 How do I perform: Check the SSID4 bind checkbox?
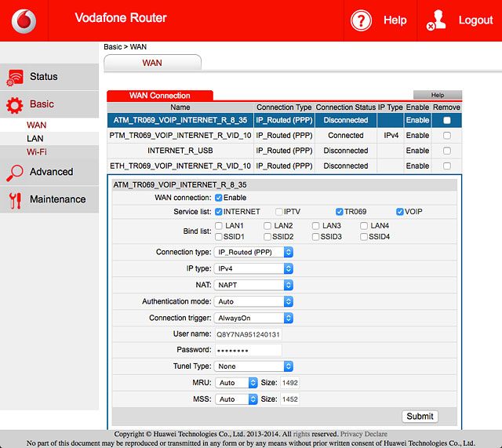[364, 237]
